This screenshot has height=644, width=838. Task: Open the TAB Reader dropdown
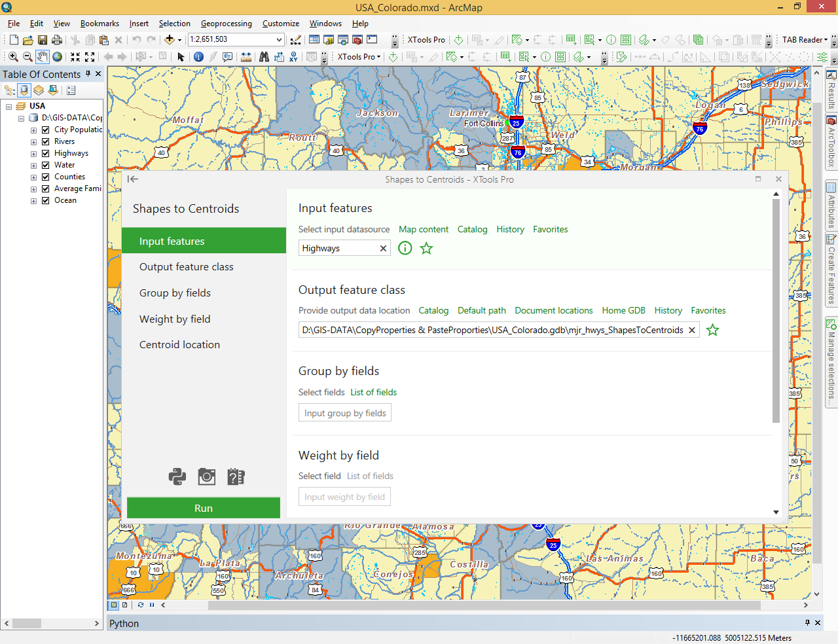coord(805,40)
